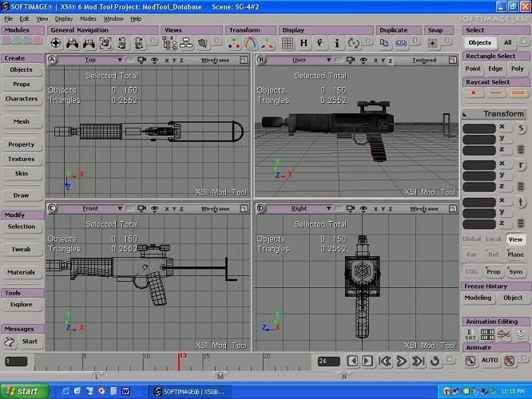This screenshot has width=532, height=399.
Task: Open Wireframe display mode menu in Front viewport
Action: tap(215, 208)
